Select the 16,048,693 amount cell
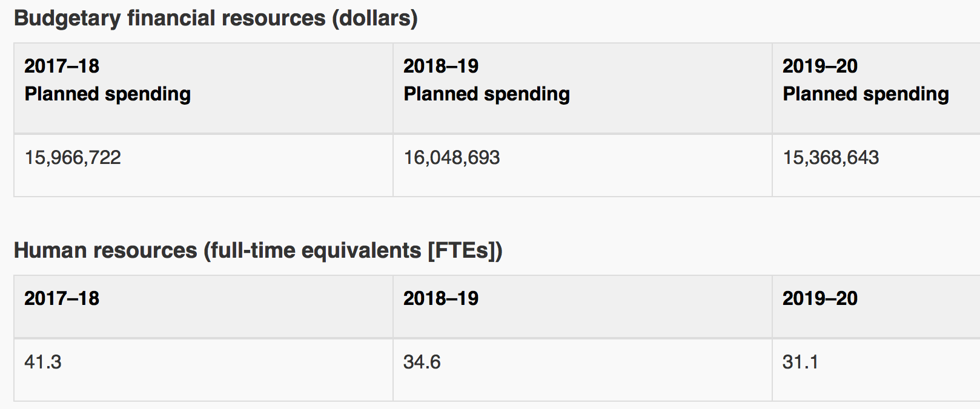This screenshot has height=409, width=980. point(452,158)
